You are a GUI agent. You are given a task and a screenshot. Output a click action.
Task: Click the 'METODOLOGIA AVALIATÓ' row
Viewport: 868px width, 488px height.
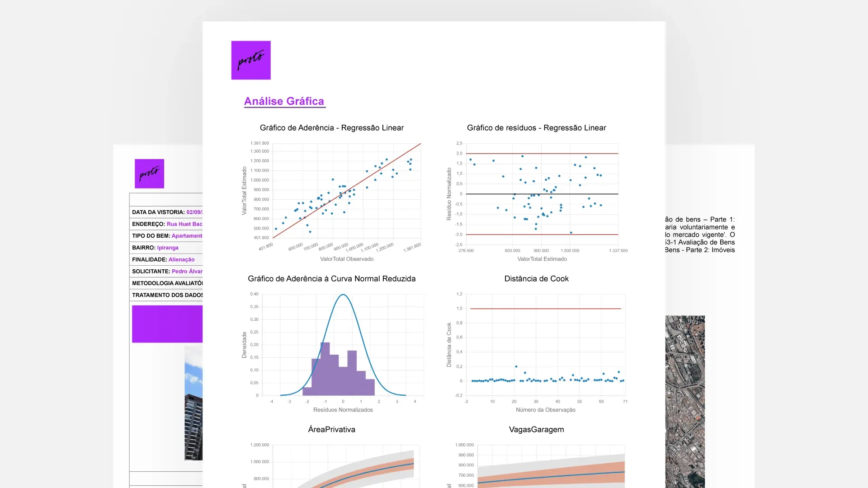[166, 283]
